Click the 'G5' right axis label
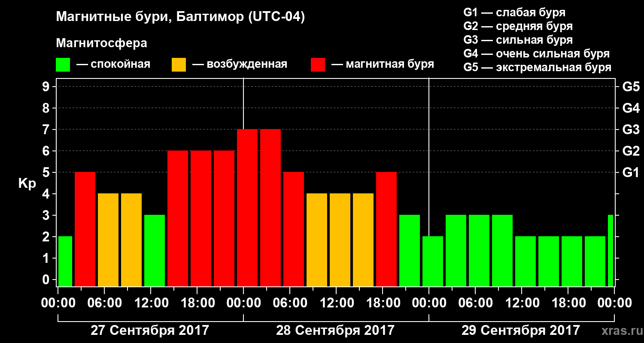The image size is (644, 343). coord(631,87)
